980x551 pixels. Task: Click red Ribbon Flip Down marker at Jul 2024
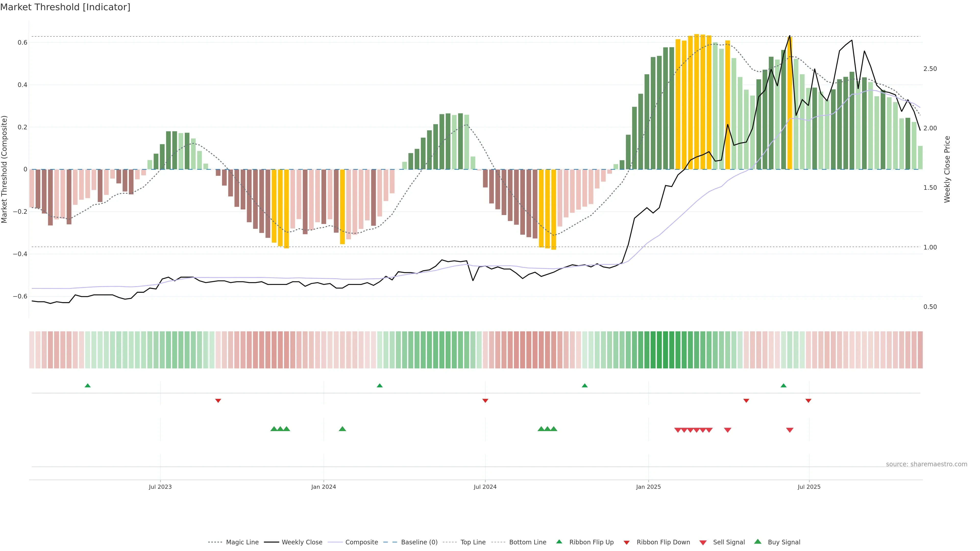pos(485,400)
